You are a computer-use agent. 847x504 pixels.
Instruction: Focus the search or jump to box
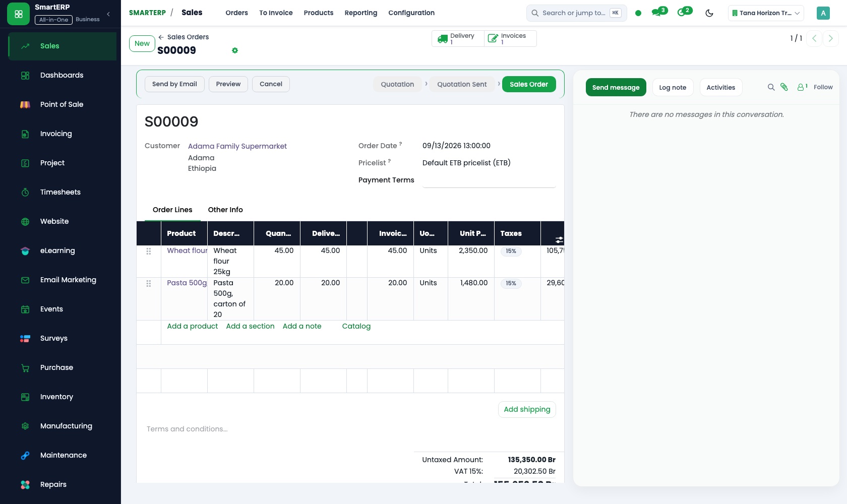coord(576,13)
